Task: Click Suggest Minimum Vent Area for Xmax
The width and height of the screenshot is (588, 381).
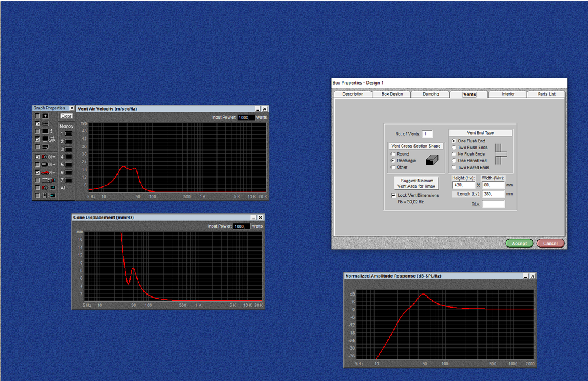Action: pyautogui.click(x=416, y=183)
